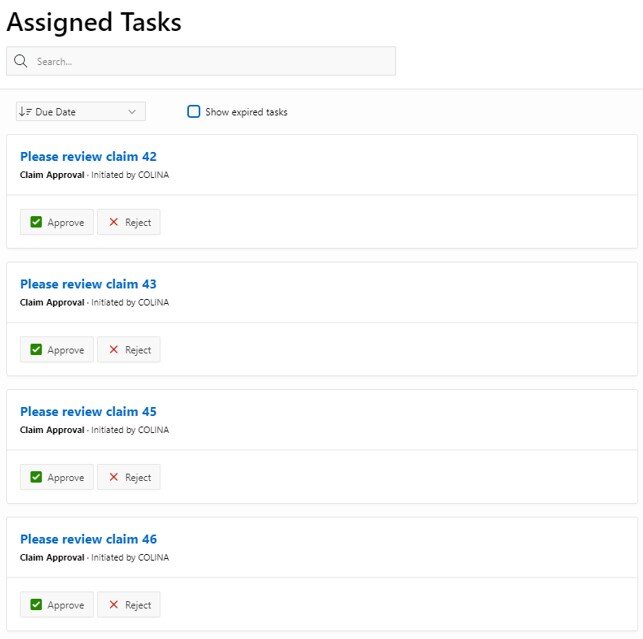
Task: Click the magnifying glass search icon
Action: coord(21,61)
